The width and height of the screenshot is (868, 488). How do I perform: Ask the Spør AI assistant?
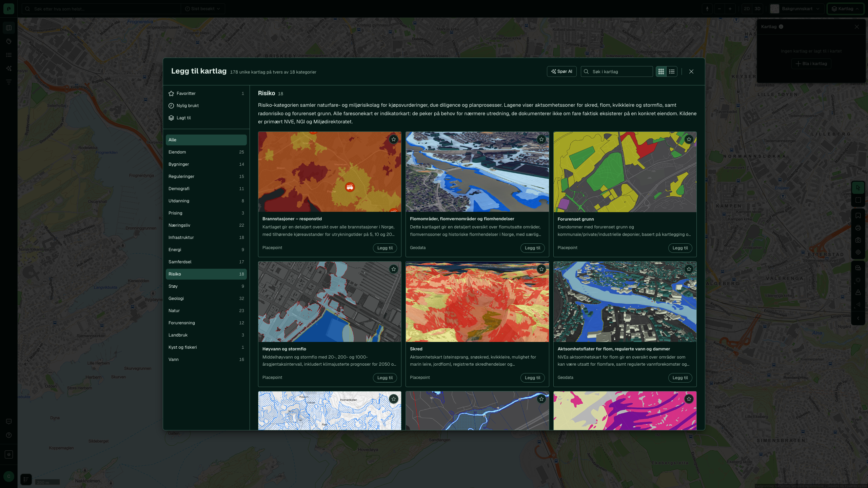(561, 72)
